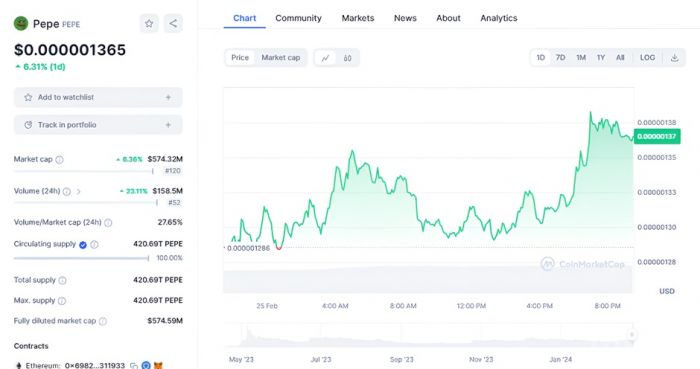The width and height of the screenshot is (700, 369).
Task: Show Circulating supply info icon
Action: 94,245
